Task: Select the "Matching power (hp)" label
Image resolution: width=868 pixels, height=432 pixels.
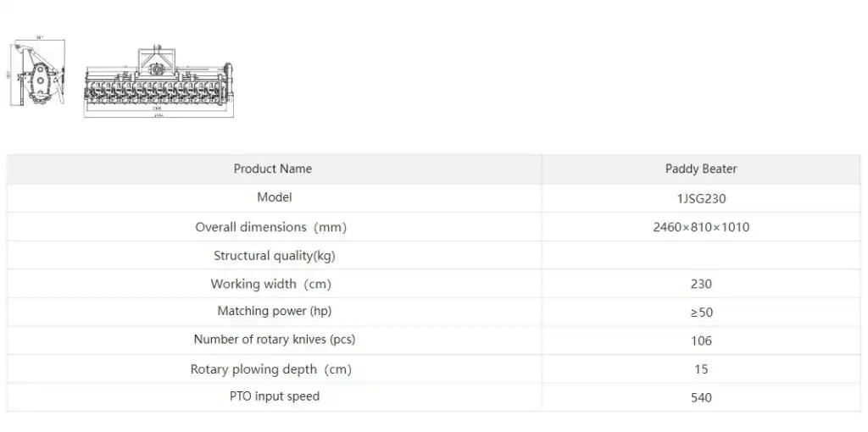Action: 274,311
